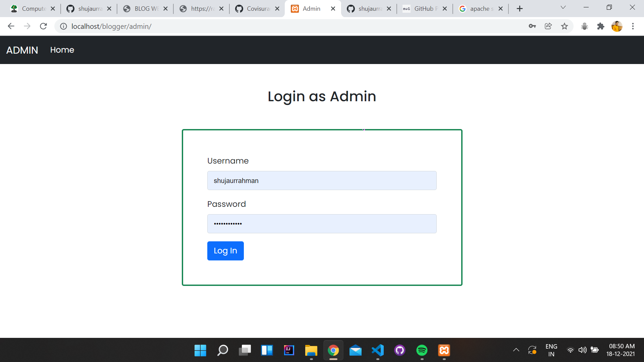644x362 pixels.
Task: Click the Log In button
Action: tap(225, 251)
